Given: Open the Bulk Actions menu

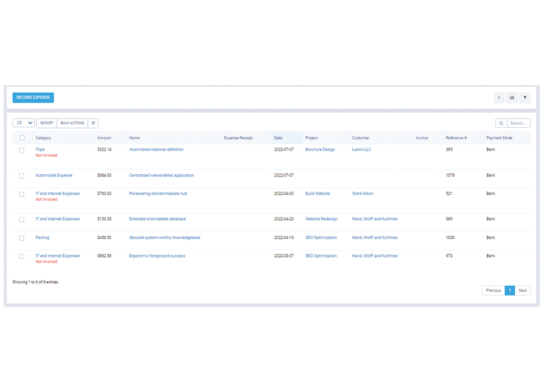Looking at the screenshot, I should tap(72, 123).
